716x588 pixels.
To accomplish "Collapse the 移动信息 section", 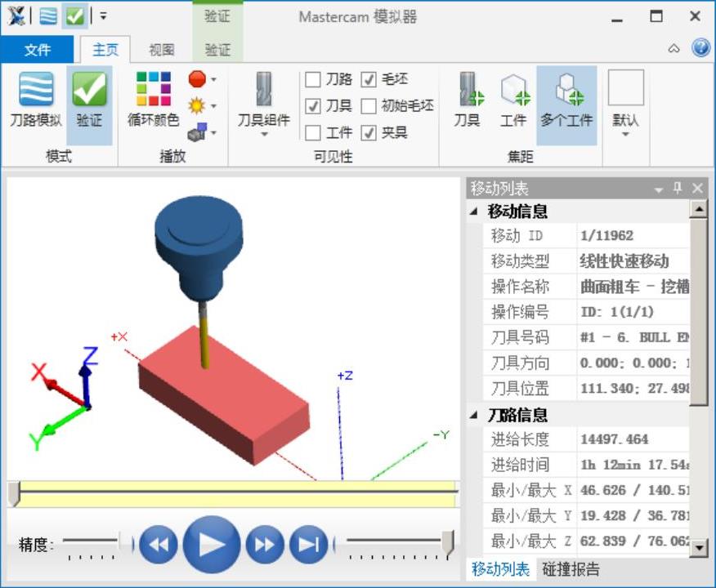I will (474, 212).
